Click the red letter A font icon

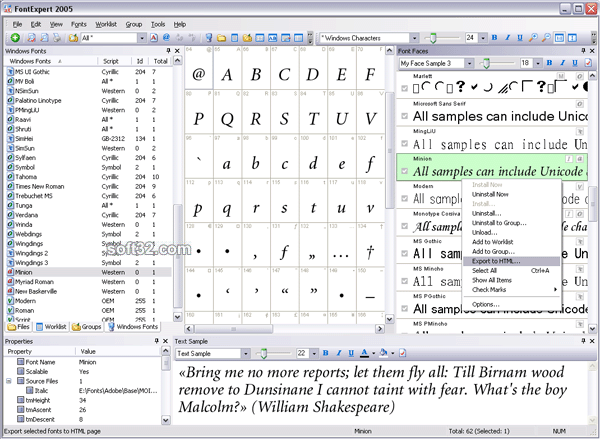pos(154,38)
